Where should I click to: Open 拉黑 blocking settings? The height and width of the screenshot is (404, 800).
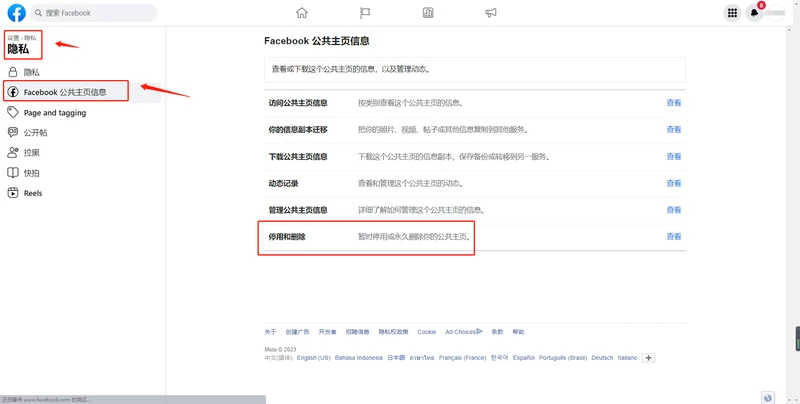82,153
